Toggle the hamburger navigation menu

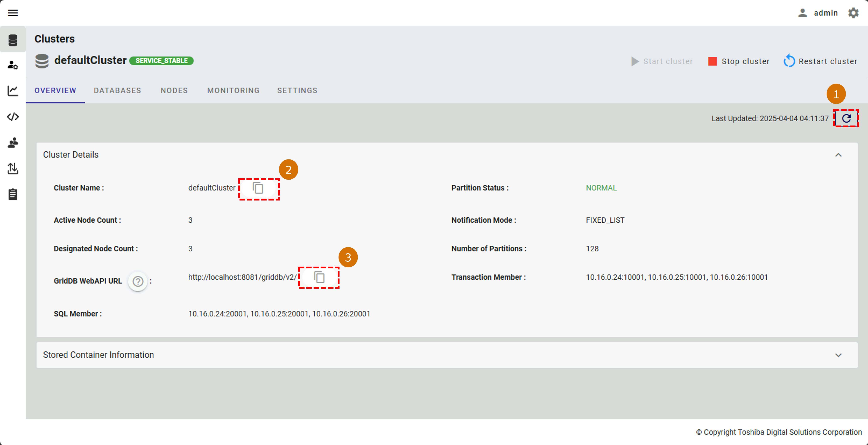pos(13,13)
